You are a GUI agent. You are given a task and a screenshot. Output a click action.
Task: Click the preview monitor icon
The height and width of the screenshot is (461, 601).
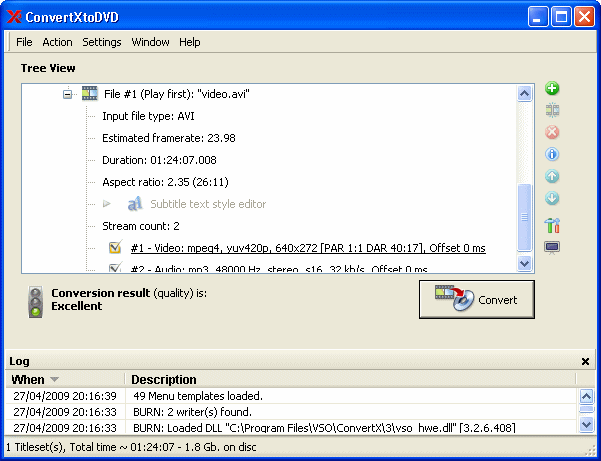(x=552, y=248)
